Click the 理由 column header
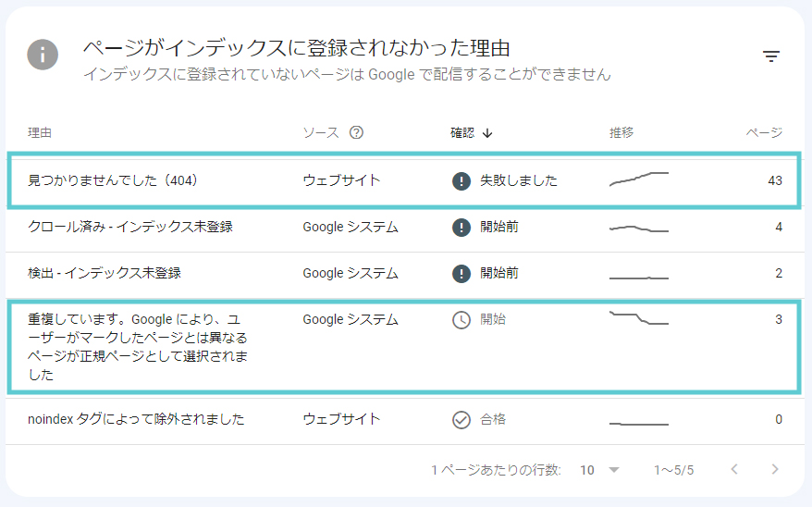Viewport: 812px width, 507px height. pos(40,132)
